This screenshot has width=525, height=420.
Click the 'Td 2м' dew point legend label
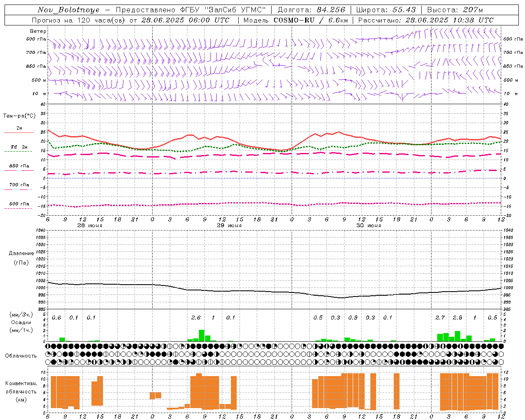click(19, 147)
